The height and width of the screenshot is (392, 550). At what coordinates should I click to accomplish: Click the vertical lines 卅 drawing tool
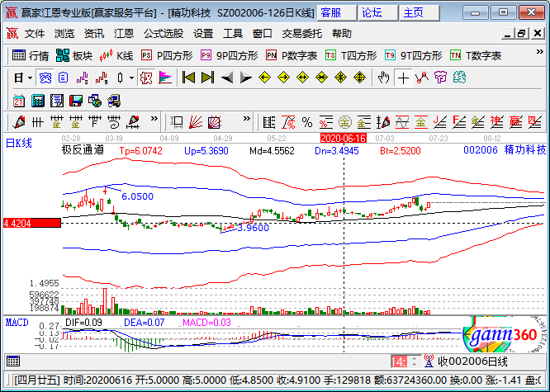point(37,122)
